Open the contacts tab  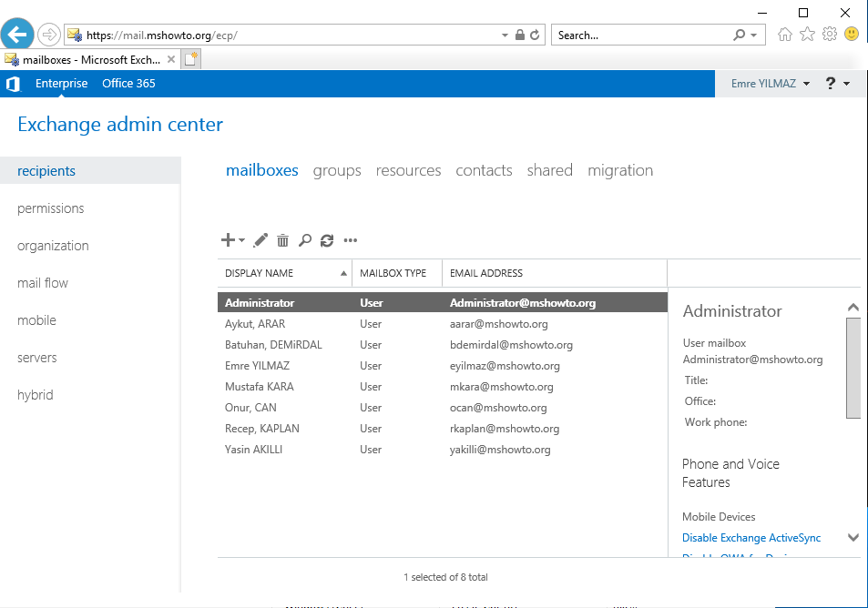(484, 170)
